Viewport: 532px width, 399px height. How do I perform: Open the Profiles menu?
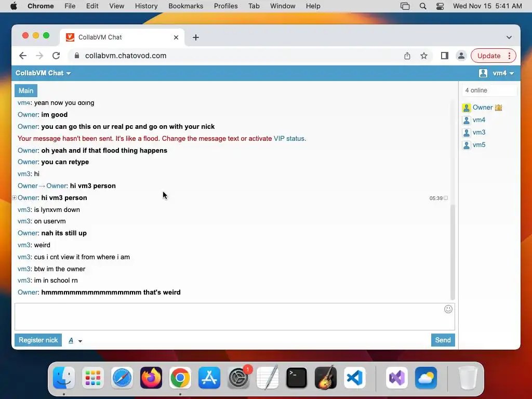click(225, 6)
